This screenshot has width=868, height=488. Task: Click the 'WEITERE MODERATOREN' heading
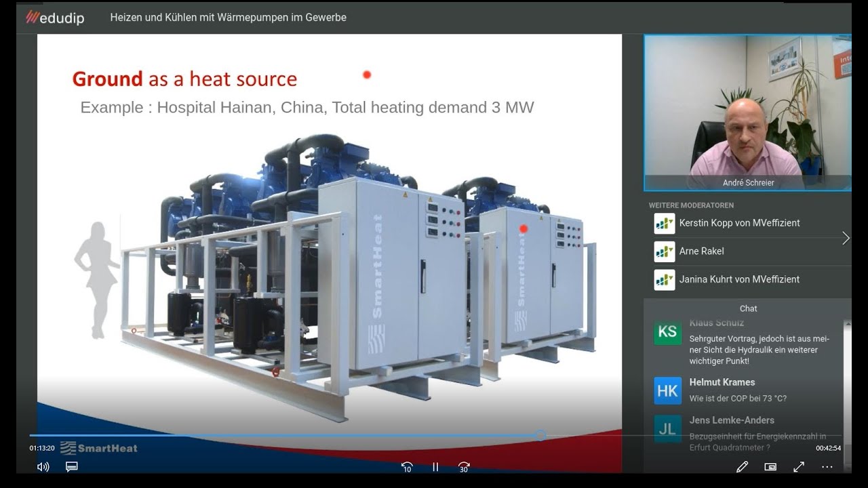[691, 205]
